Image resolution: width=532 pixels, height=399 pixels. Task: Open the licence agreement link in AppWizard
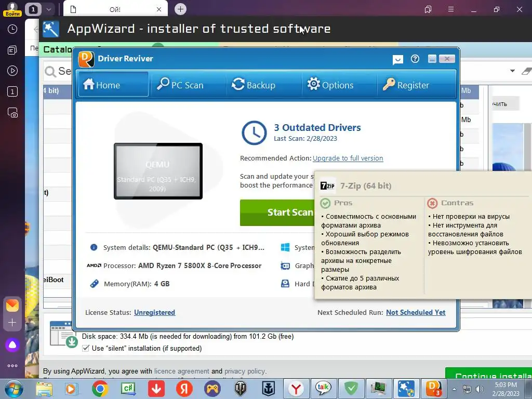pos(181,371)
